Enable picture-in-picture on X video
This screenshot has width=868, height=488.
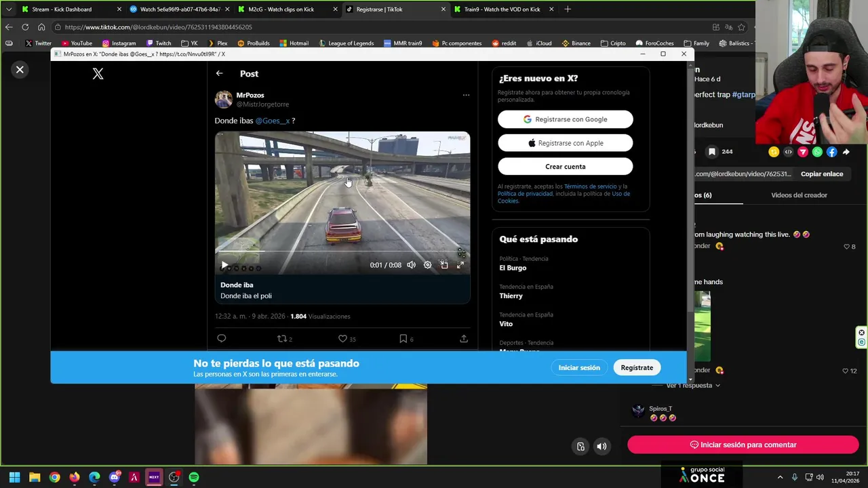[x=443, y=265]
